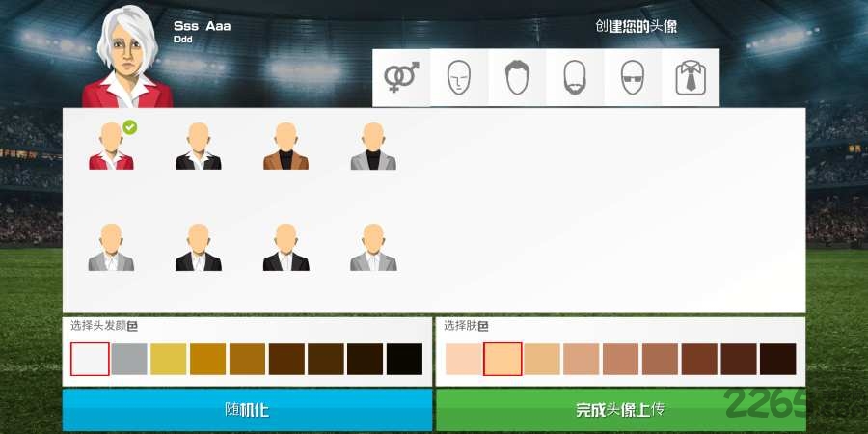Click the 选择肤色 label

[466, 326]
